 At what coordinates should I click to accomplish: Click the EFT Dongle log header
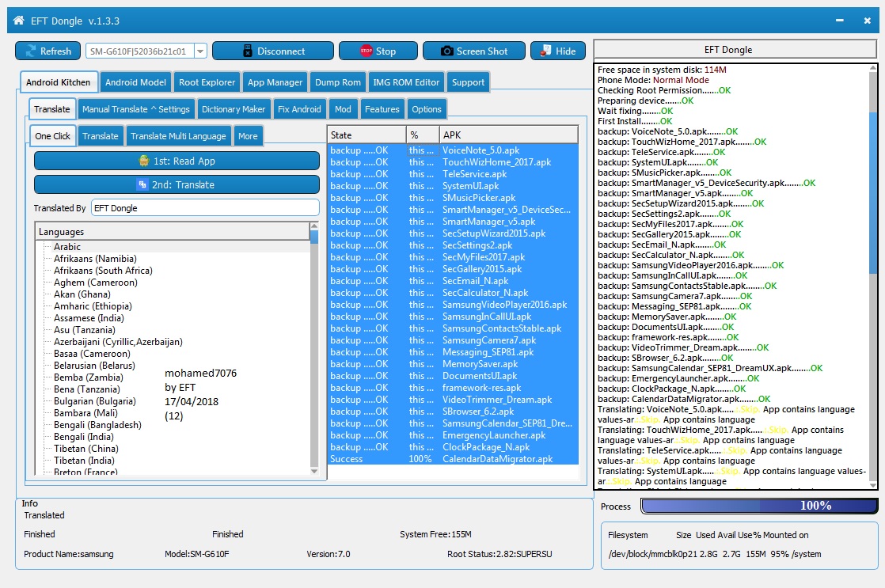pos(735,50)
